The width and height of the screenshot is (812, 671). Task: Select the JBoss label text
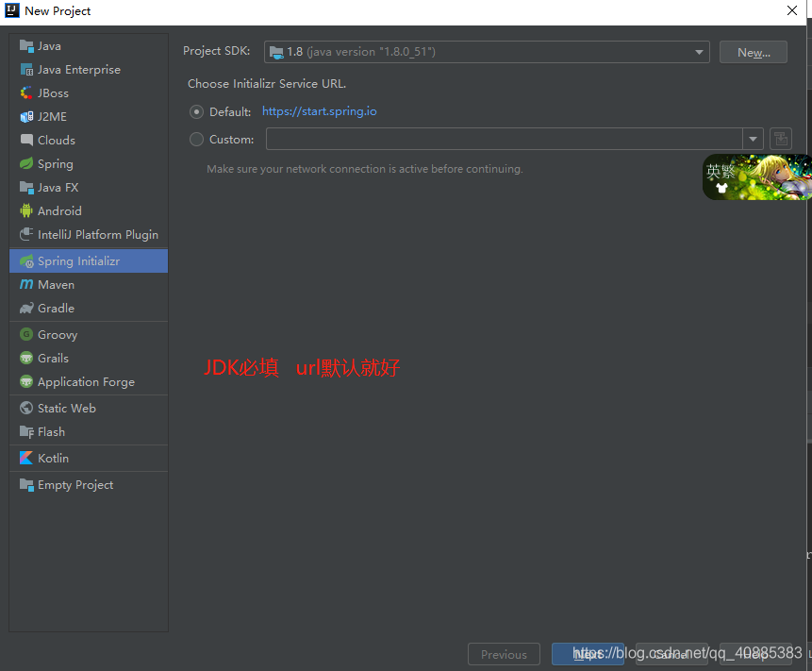[x=53, y=93]
